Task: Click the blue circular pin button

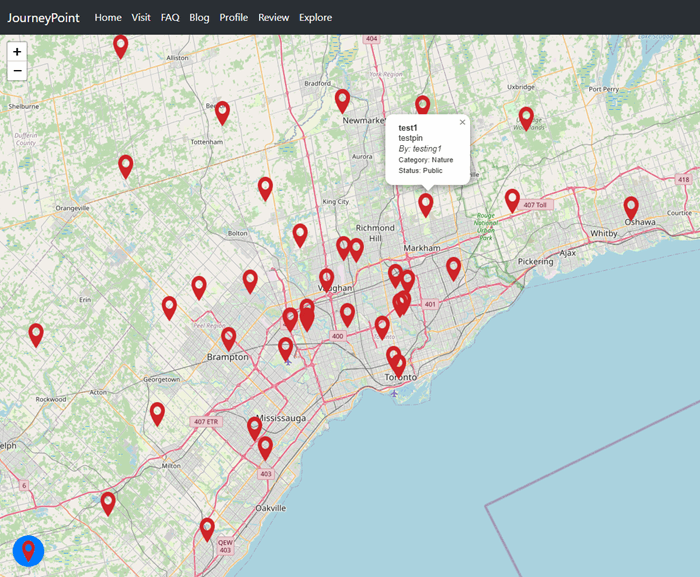Action: click(28, 550)
